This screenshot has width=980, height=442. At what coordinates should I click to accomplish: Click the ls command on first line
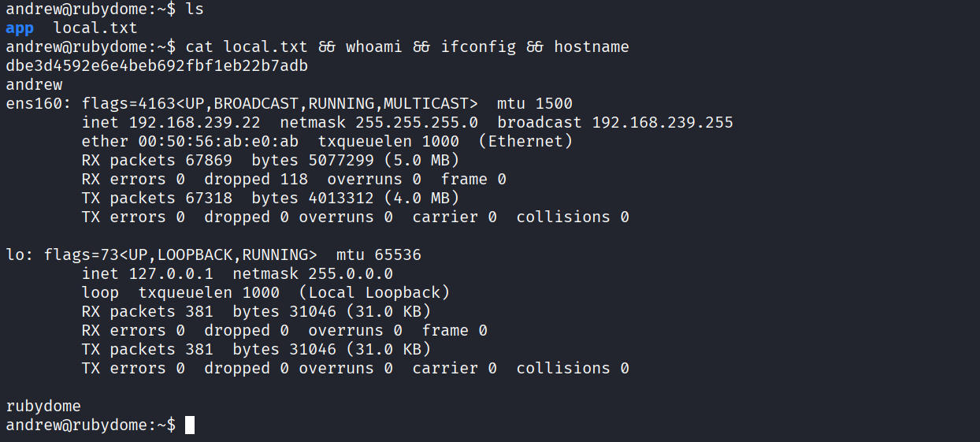(x=195, y=9)
